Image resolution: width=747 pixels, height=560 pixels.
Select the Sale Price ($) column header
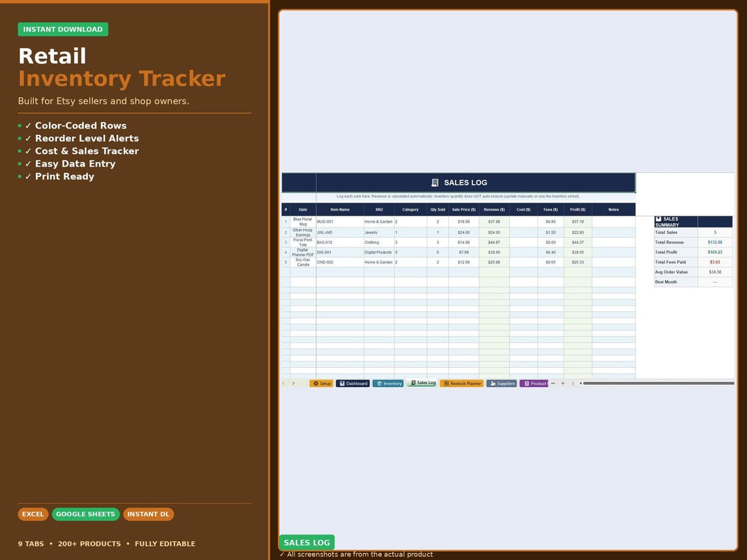point(464,209)
